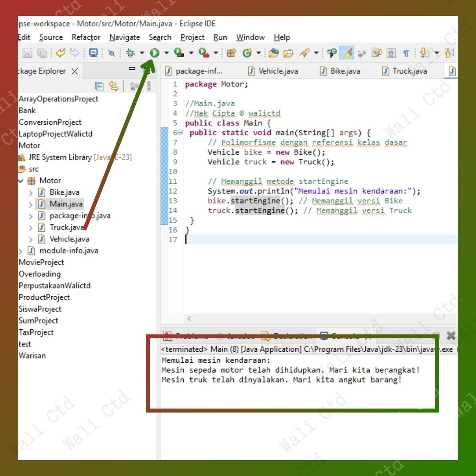The width and height of the screenshot is (476, 476).
Task: Click editor horizontal scrollbar left arrow
Action: [x=189, y=318]
